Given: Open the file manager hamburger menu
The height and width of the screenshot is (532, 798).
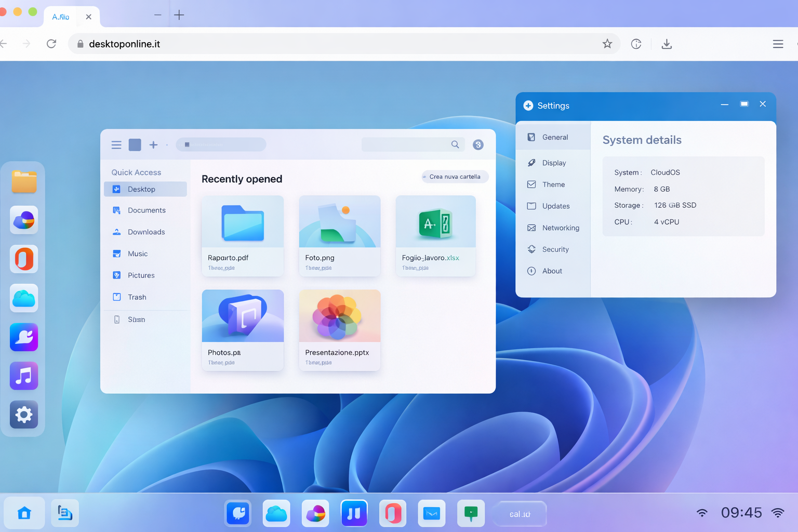Looking at the screenshot, I should click(116, 144).
